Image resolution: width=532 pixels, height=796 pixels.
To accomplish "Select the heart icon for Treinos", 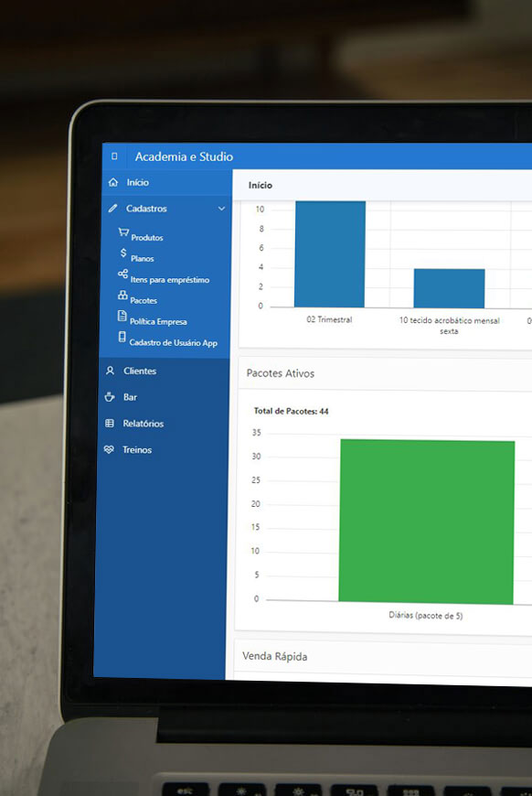I will 109,449.
